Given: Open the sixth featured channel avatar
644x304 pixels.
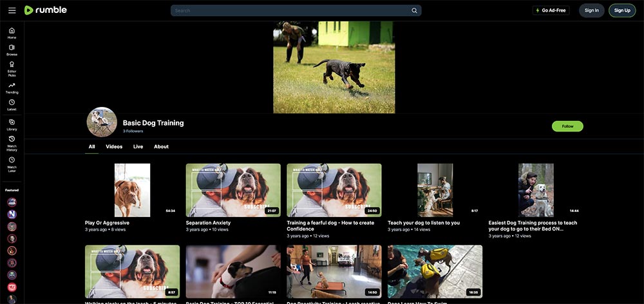Looking at the screenshot, I should point(12,263).
